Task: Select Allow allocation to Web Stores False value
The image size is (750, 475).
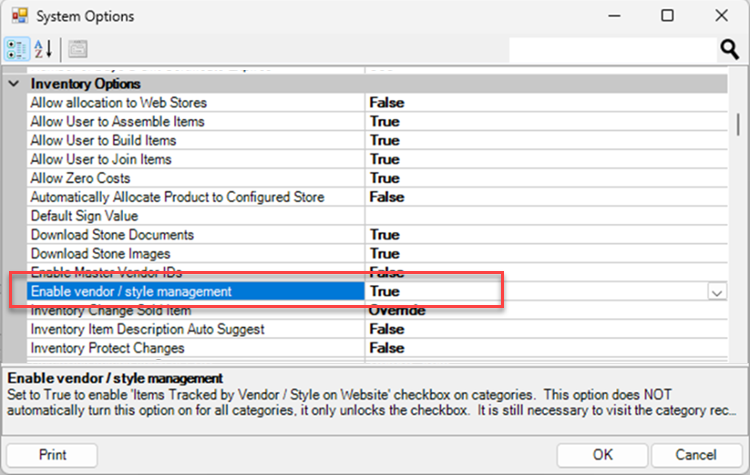Action: tap(386, 102)
